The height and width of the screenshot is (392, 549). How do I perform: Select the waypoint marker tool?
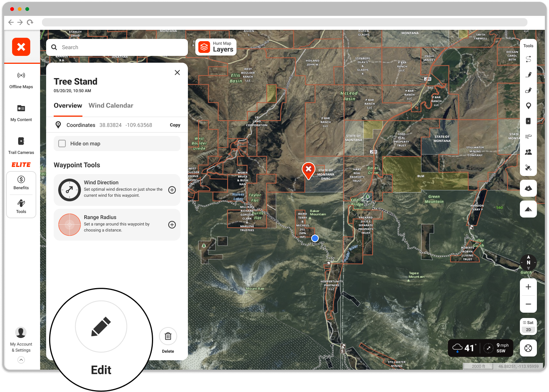(528, 106)
